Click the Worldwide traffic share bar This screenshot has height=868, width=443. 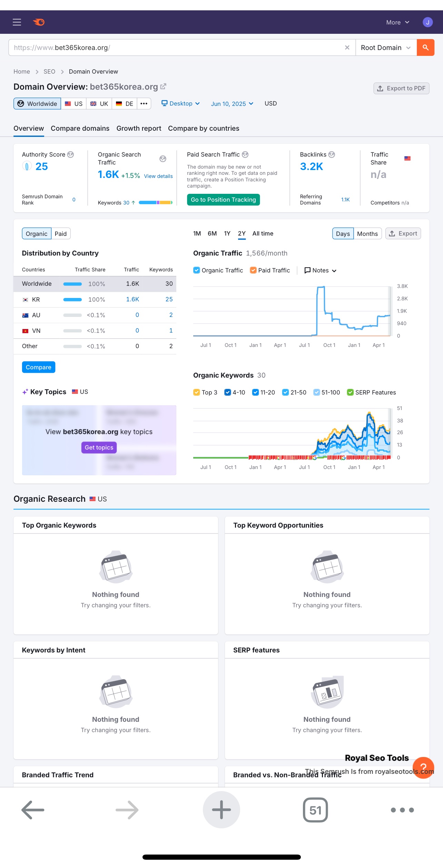[x=72, y=284]
